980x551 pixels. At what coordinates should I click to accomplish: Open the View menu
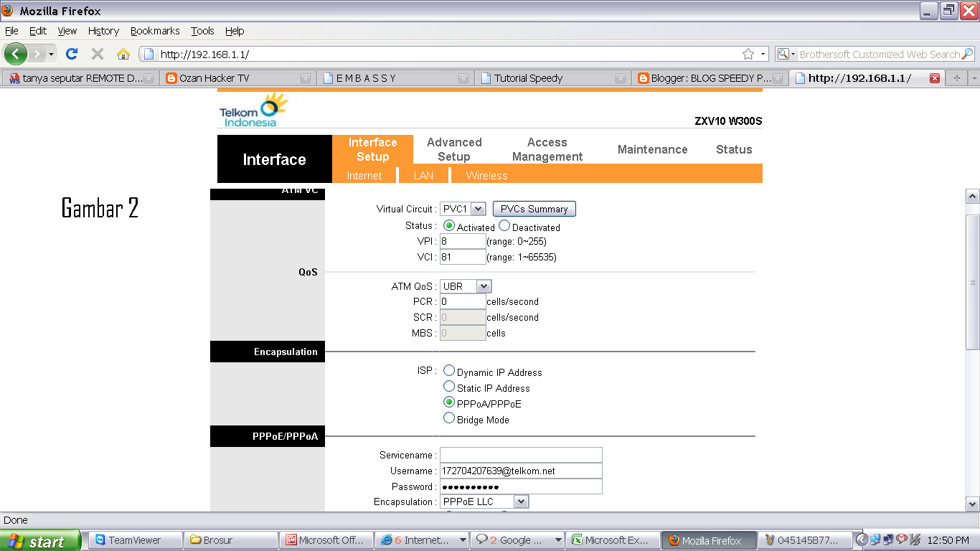(x=67, y=31)
